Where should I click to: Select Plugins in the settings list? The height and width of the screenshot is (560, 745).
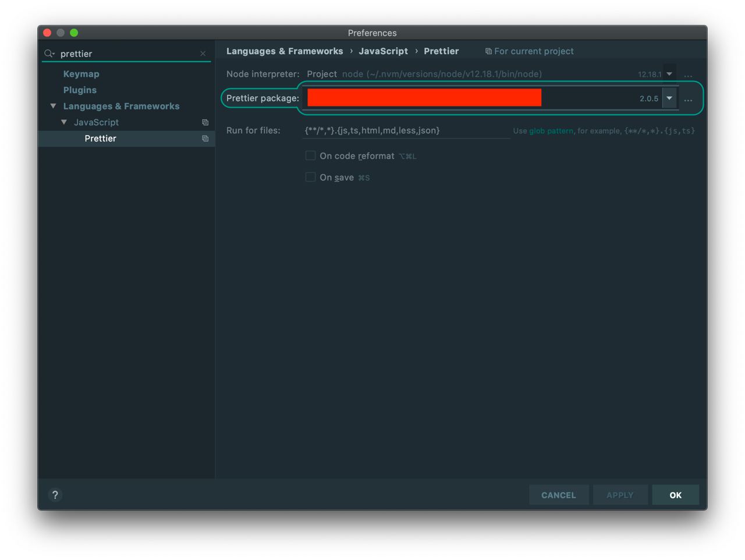pos(80,90)
